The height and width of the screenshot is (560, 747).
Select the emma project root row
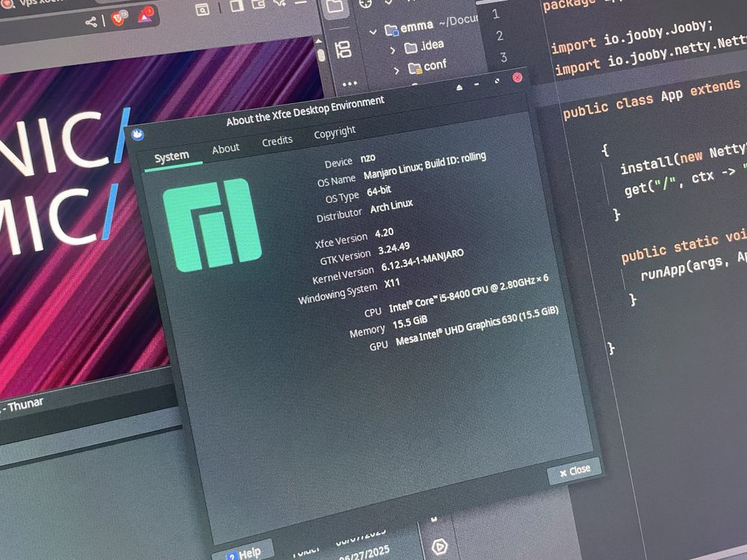(424, 25)
